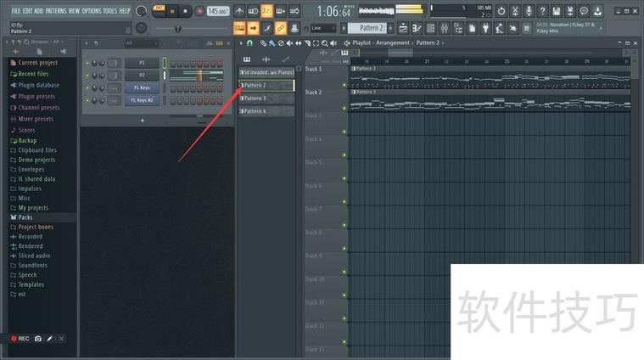Expand the Packs folder
Screen dimensions: 644x360
pyautogui.click(x=25, y=217)
